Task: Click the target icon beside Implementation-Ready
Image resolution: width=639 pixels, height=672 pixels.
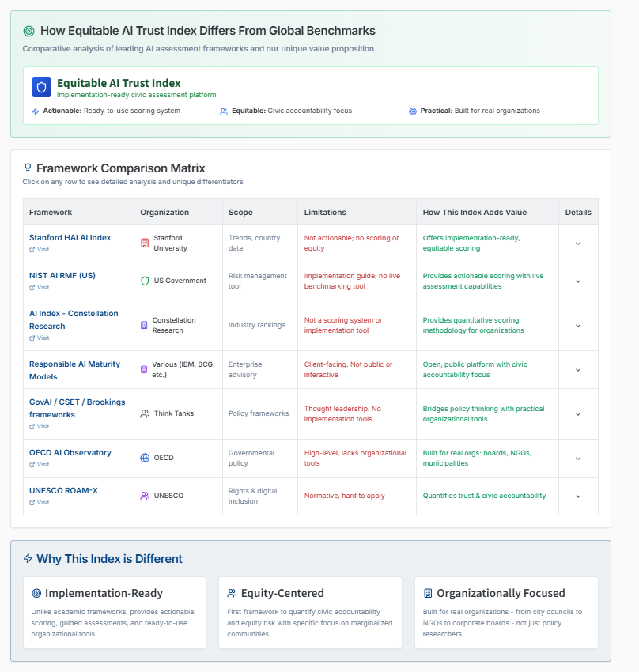Action: point(35,592)
